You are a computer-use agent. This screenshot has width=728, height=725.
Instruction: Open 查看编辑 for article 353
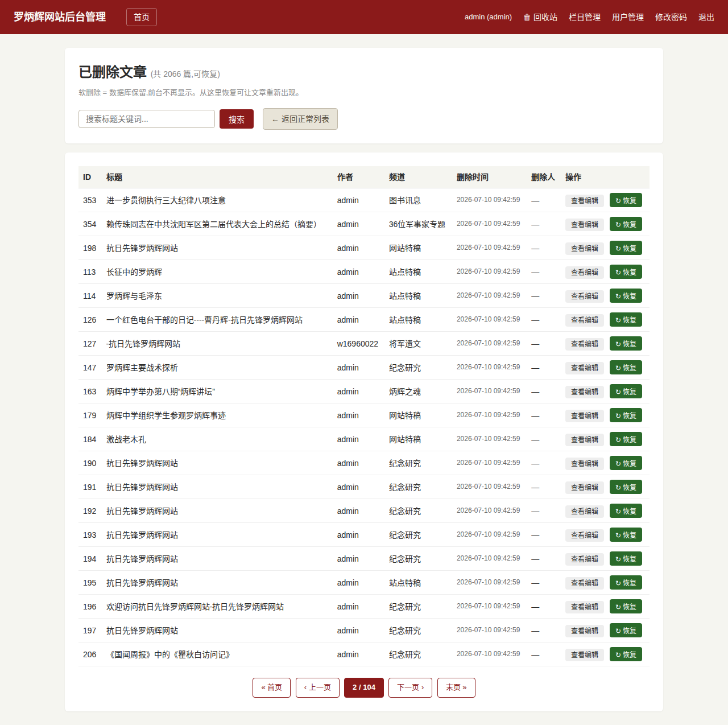pyautogui.click(x=585, y=200)
